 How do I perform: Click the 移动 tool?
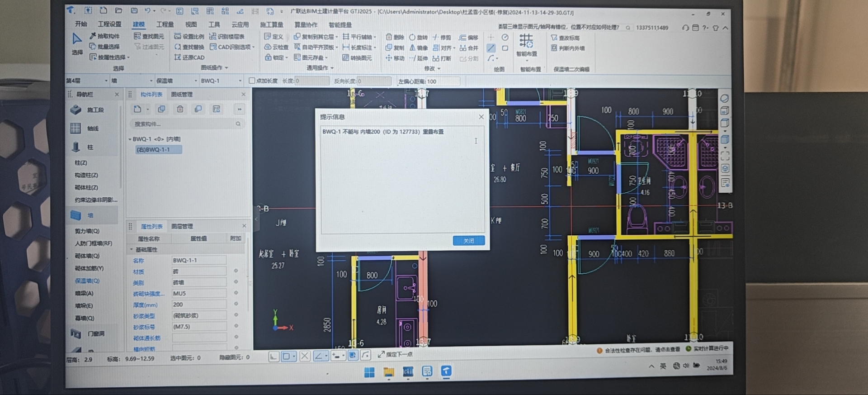coord(395,58)
